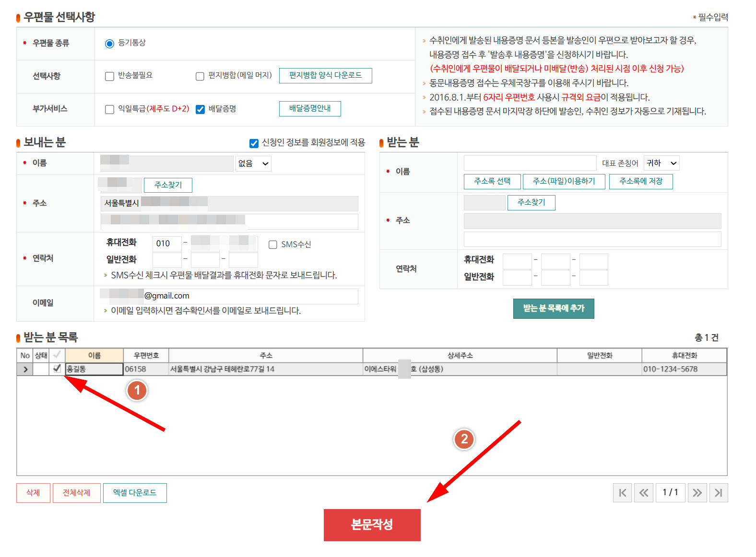Toggle the header select-all checkbox in recipient list

point(57,355)
